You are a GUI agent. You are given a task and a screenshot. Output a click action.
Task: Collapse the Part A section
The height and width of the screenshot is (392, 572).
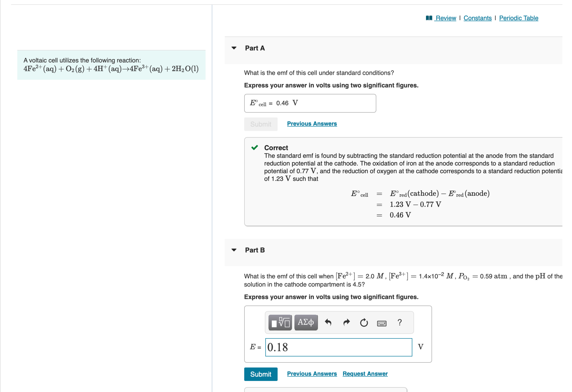(234, 48)
